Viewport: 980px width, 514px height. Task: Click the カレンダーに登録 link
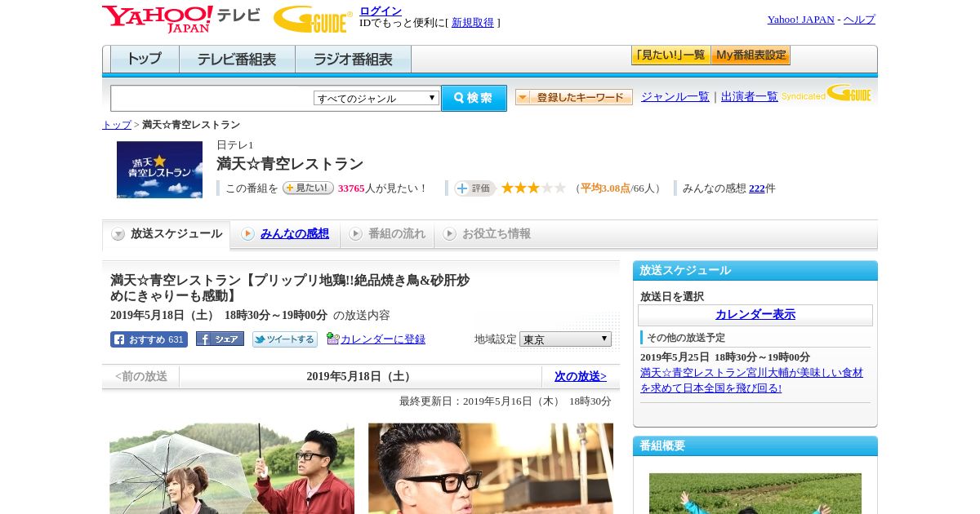coord(383,339)
